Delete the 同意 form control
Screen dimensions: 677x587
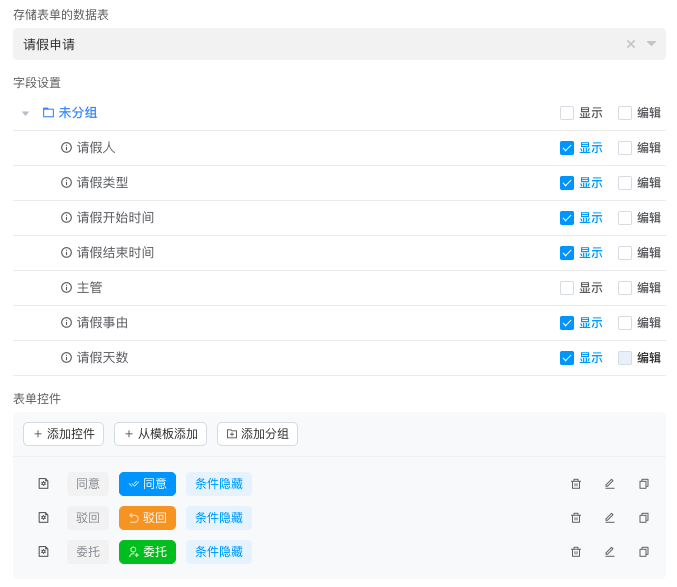(x=576, y=484)
